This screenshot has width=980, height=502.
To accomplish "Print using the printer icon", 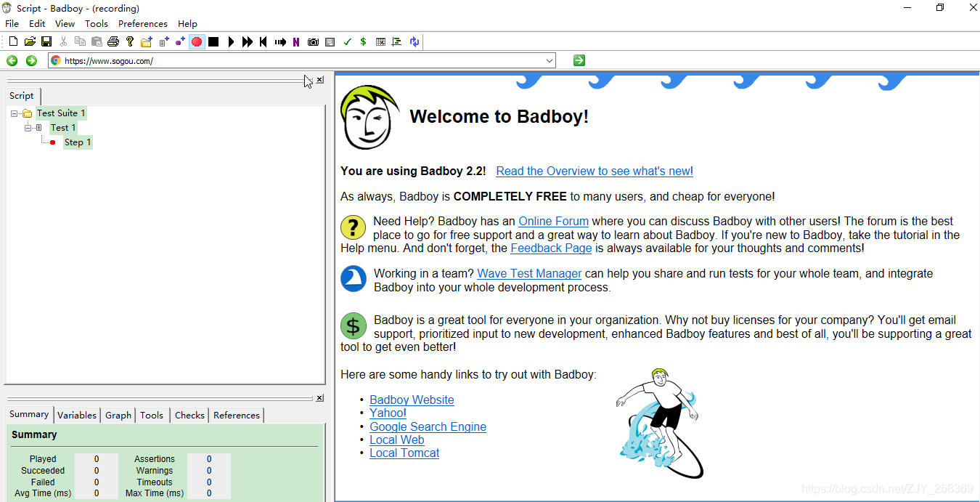I will (x=113, y=41).
